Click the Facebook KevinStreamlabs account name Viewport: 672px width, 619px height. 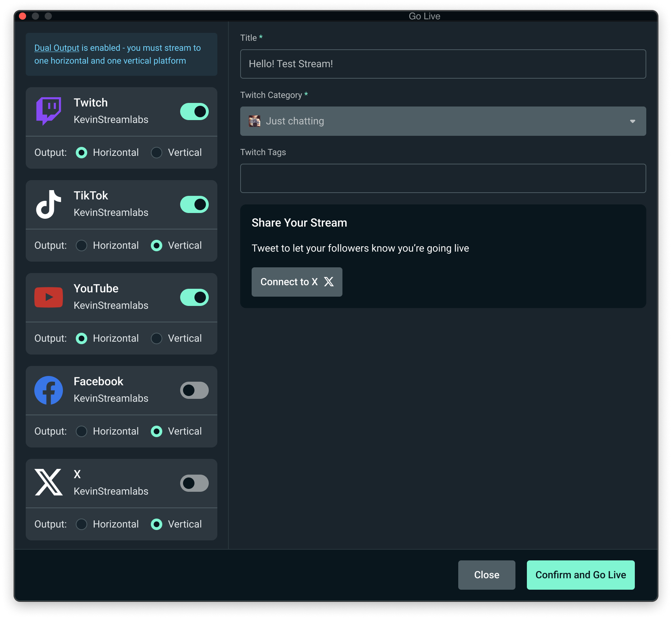(x=111, y=398)
